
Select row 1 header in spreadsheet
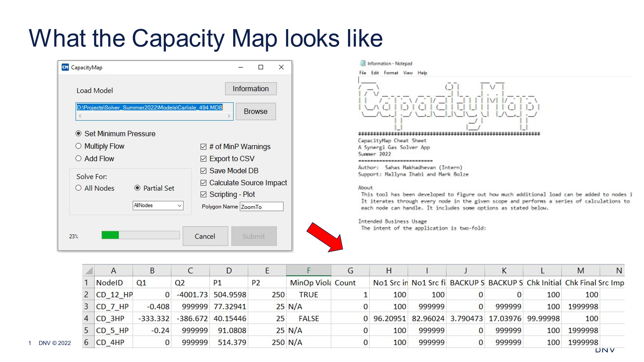click(88, 283)
